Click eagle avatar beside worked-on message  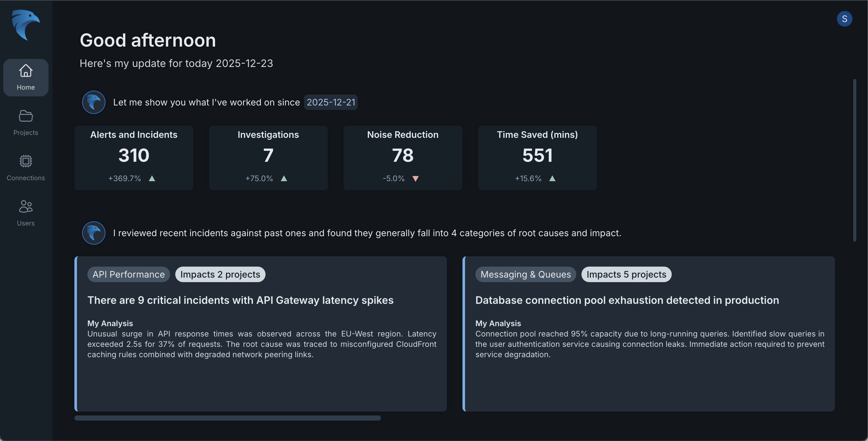(94, 102)
